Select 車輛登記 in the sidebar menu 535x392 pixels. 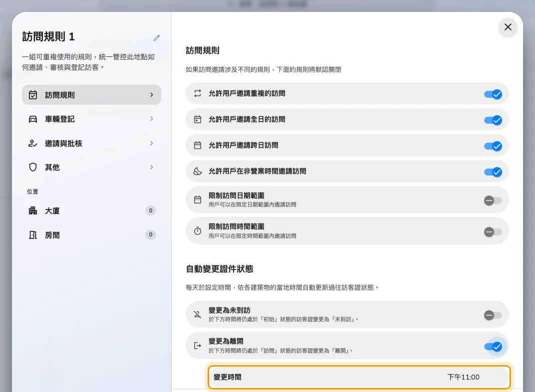coord(91,119)
